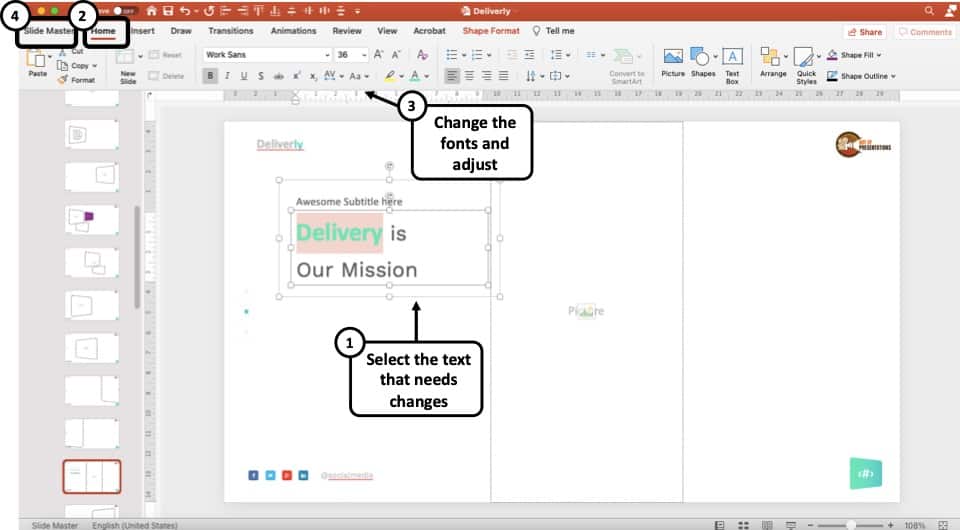Open Change Case Aa dropdown
The height and width of the screenshot is (530, 960).
[x=359, y=76]
